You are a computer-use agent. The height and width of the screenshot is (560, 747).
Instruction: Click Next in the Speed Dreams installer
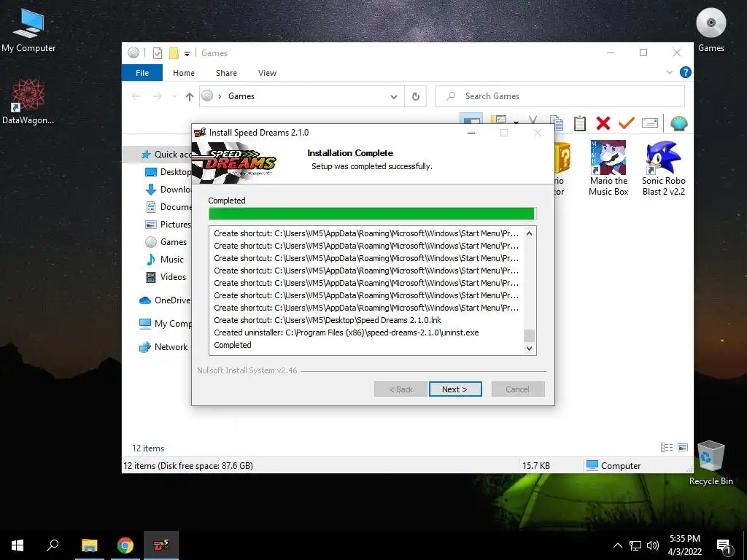[x=455, y=389]
